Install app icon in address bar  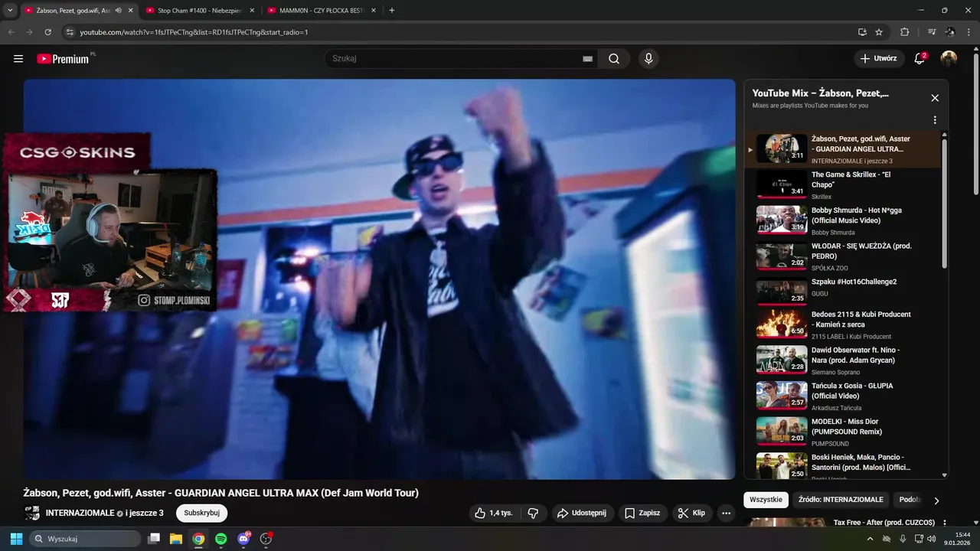(862, 32)
